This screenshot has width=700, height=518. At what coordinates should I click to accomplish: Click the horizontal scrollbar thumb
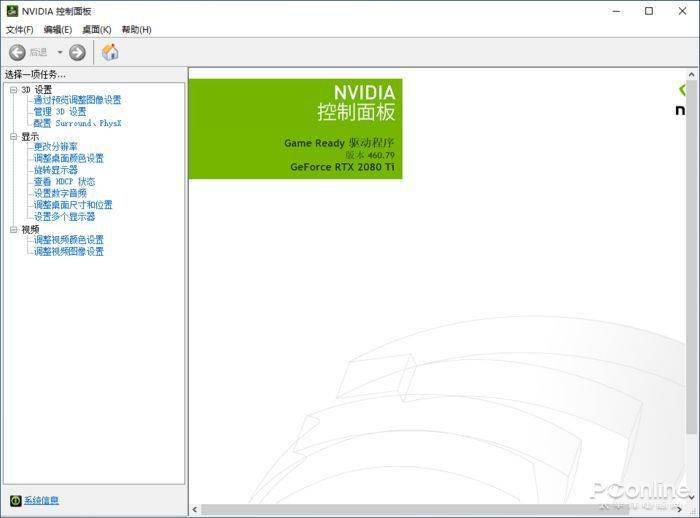pyautogui.click(x=415, y=509)
